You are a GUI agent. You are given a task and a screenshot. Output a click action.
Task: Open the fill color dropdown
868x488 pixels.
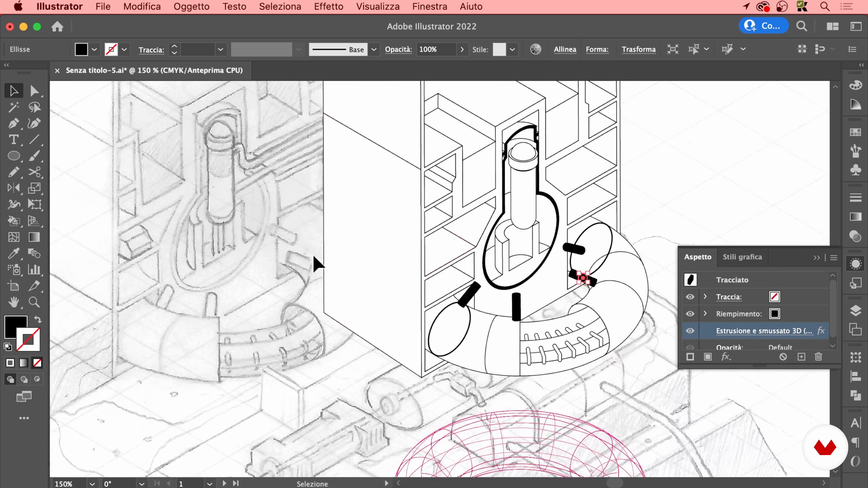94,49
